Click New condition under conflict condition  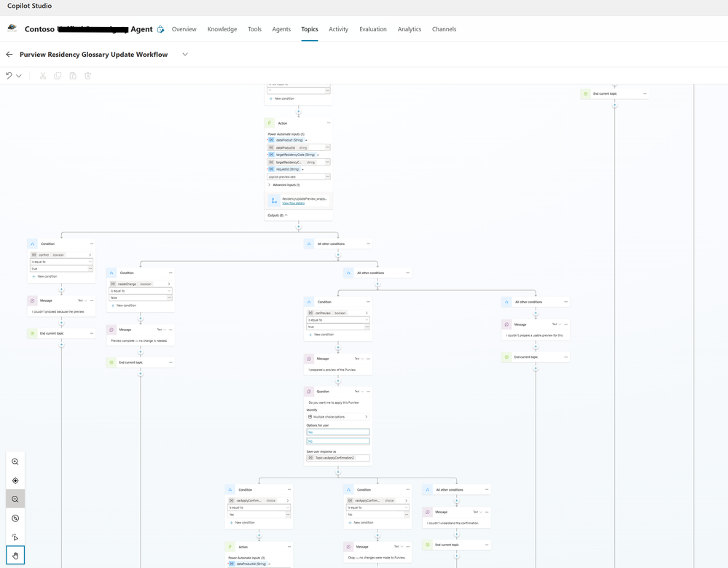point(44,276)
